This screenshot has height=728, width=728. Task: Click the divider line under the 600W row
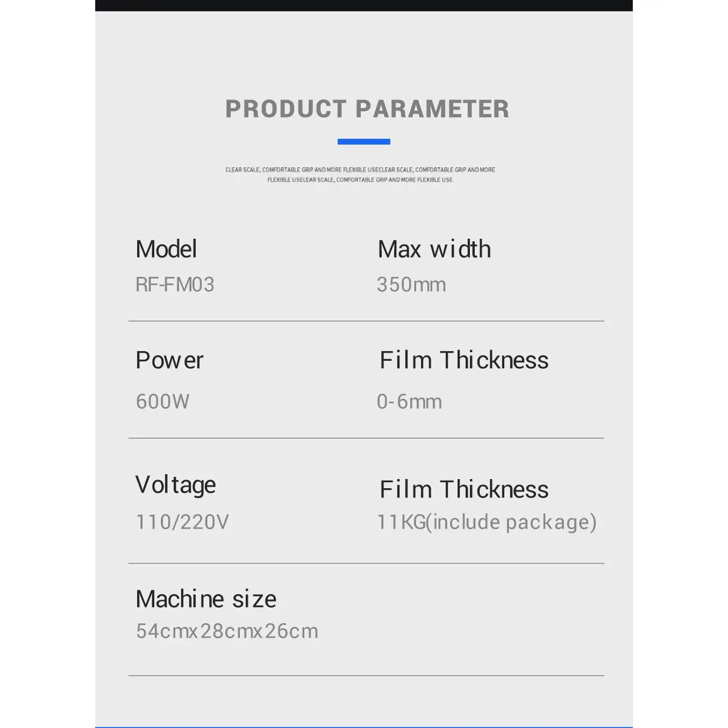pyautogui.click(x=366, y=438)
